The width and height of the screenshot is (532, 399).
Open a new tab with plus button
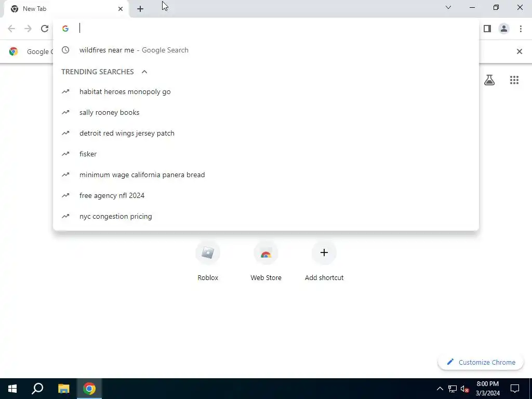click(x=140, y=9)
